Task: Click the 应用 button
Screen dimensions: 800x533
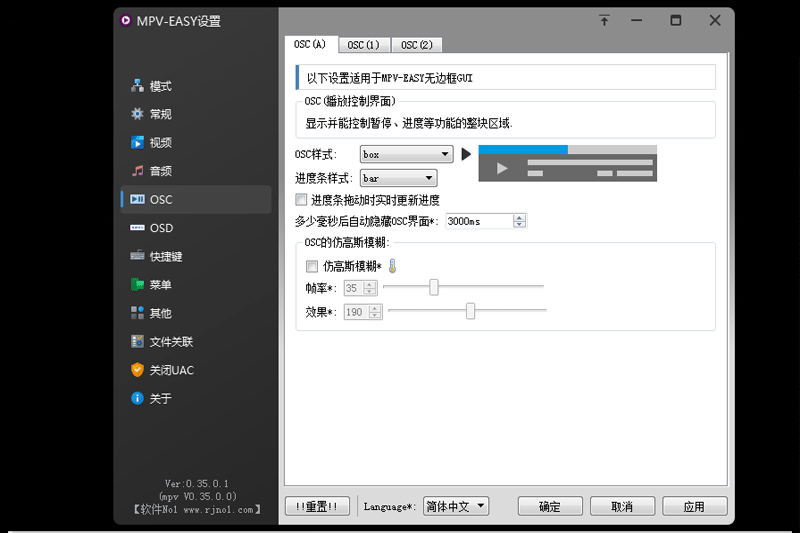Action: pyautogui.click(x=694, y=506)
